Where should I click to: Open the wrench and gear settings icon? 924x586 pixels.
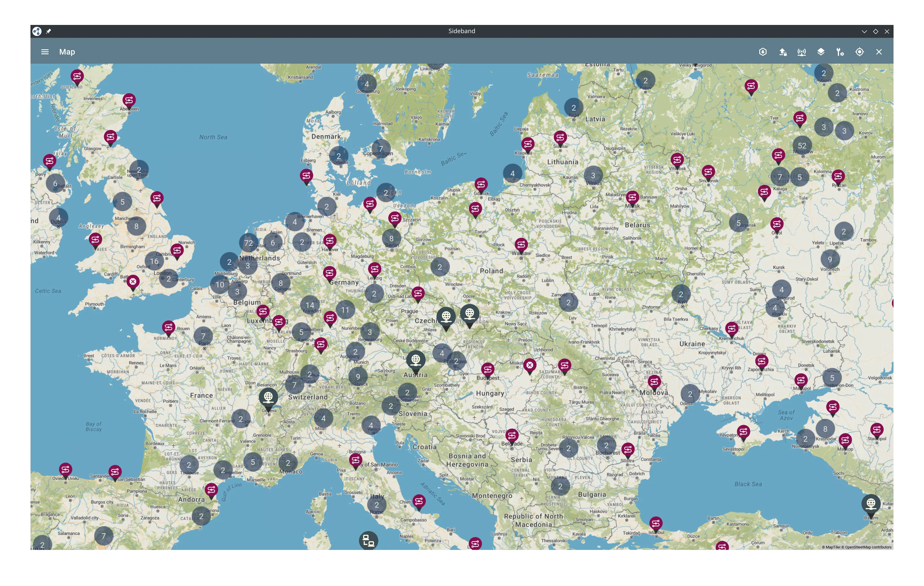coord(840,52)
